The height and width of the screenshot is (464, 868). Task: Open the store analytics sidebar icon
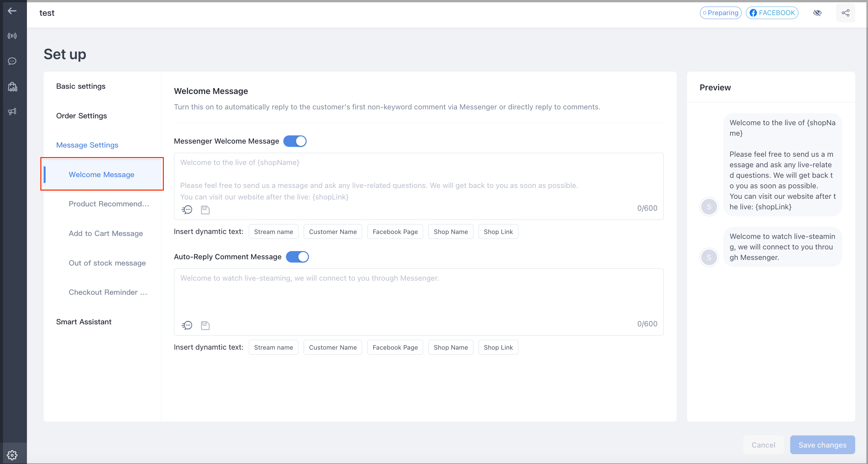pos(12,87)
